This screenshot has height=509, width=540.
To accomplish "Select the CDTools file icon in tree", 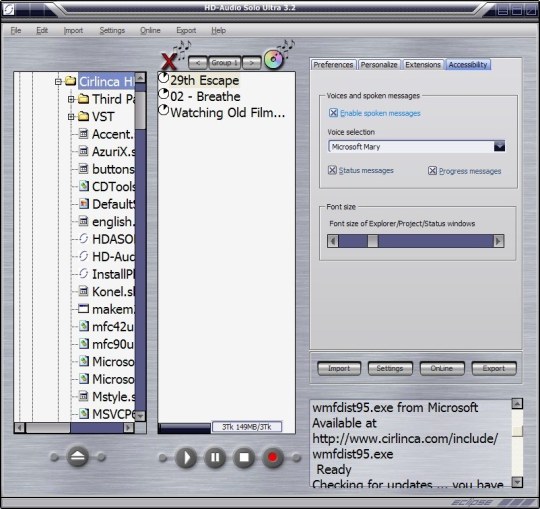I will click(x=84, y=186).
